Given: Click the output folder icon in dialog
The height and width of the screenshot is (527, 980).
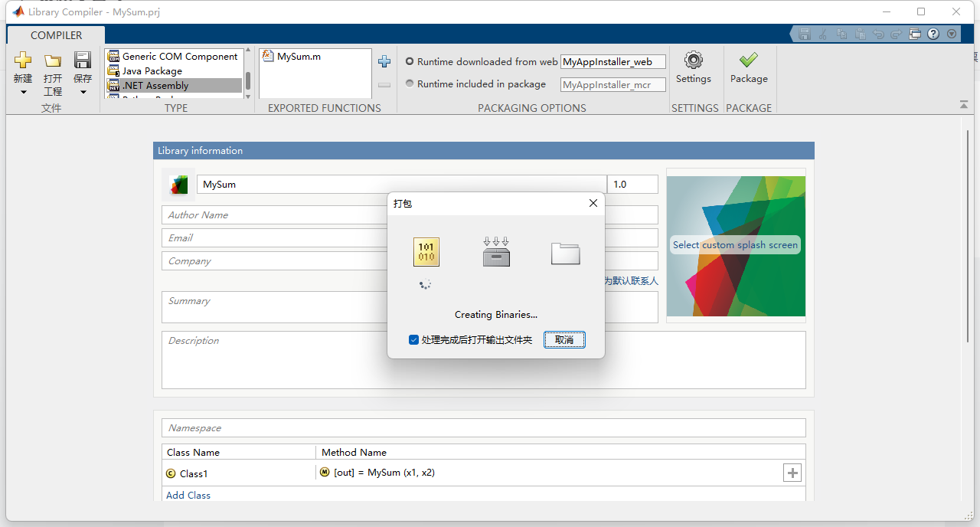Looking at the screenshot, I should (566, 254).
